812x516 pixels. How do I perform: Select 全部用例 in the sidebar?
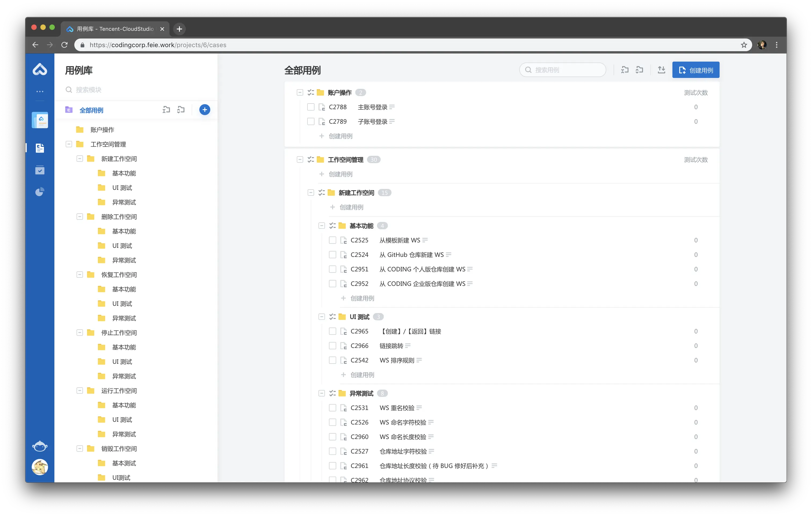(x=91, y=110)
